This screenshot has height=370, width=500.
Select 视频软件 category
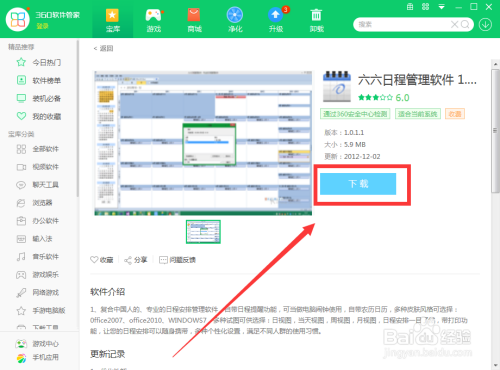[38, 167]
